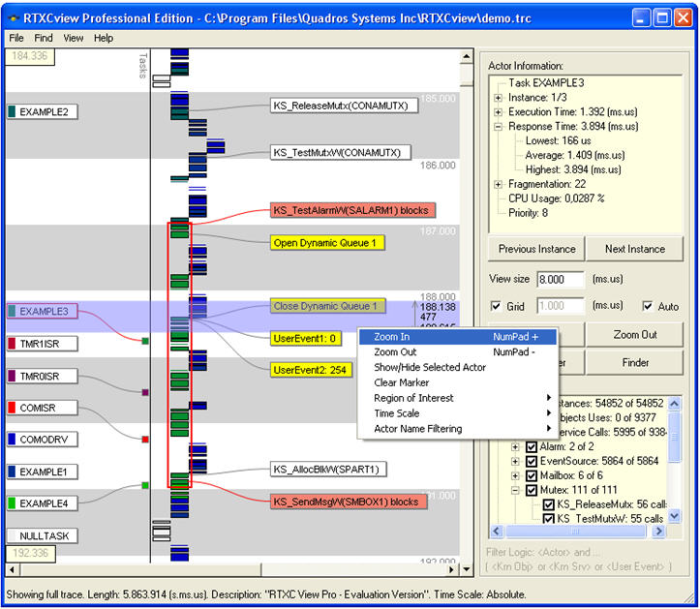Select the EXAMPLE3 actor label
The height and width of the screenshot is (609, 700).
[43, 311]
